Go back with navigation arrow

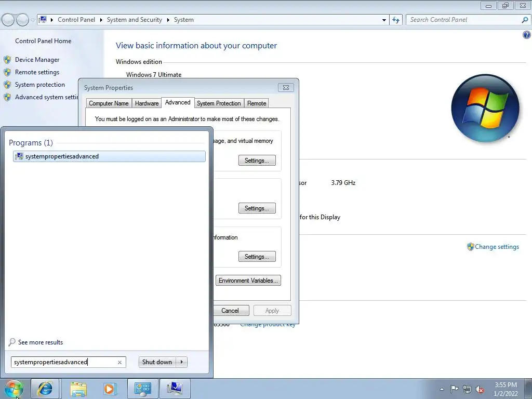tap(8, 20)
